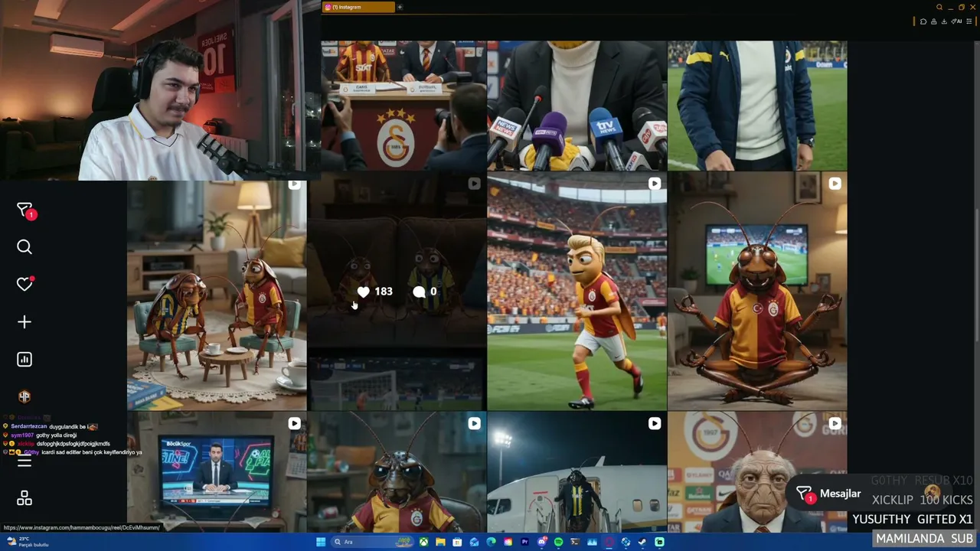Viewport: 980px width, 551px height.
Task: Switch to the "(1) Instagram" browser tab
Action: click(358, 7)
